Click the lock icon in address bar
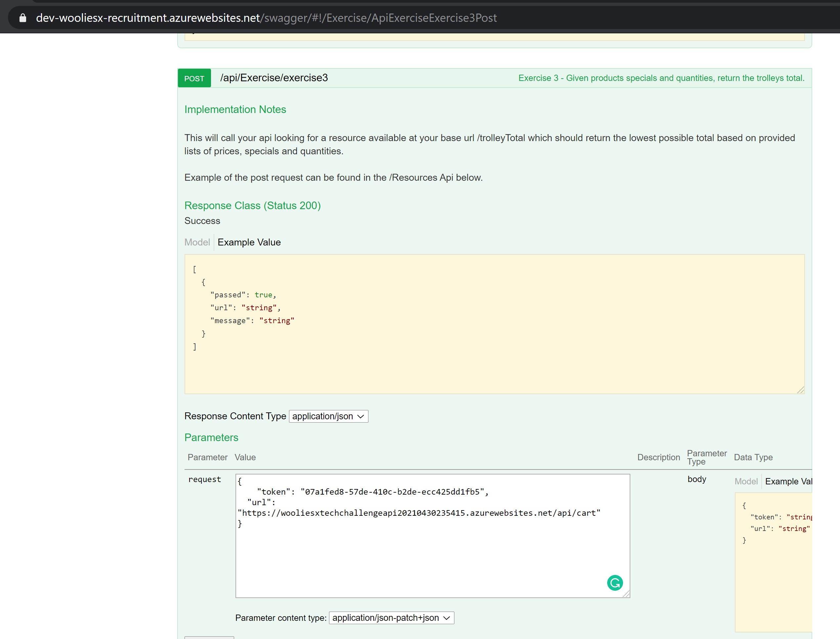The image size is (840, 639). pos(23,18)
